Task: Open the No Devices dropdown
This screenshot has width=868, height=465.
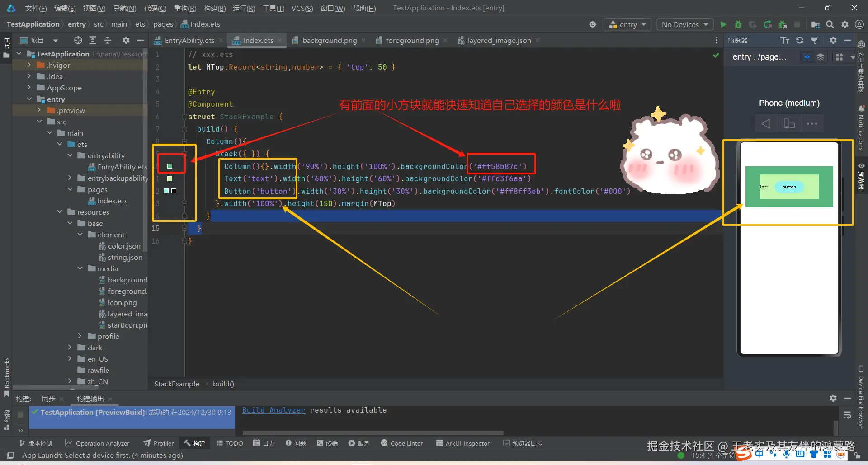Action: point(685,24)
